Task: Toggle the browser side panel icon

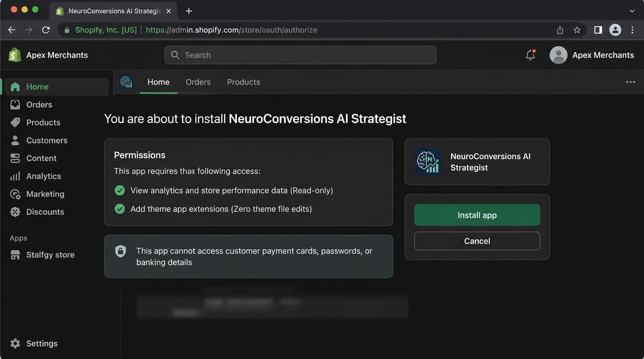Action: tap(598, 30)
